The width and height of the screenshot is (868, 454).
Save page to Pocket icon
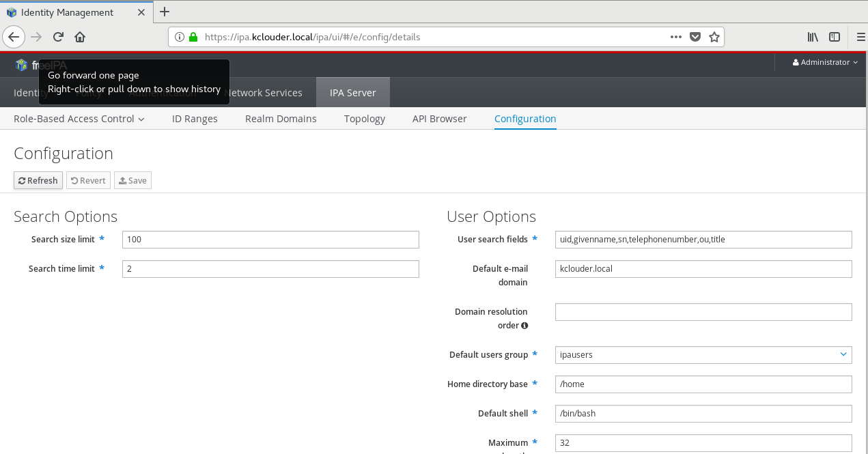tap(695, 37)
